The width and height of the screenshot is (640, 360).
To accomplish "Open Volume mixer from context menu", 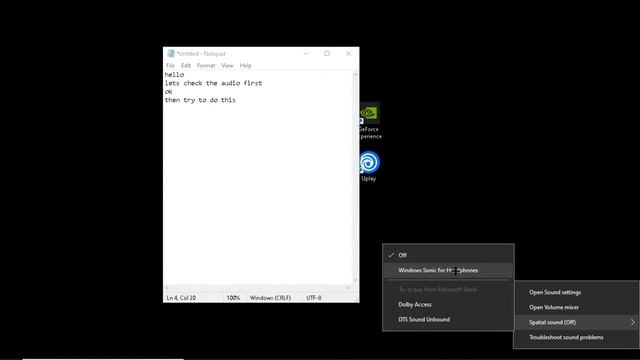I will [x=576, y=307].
